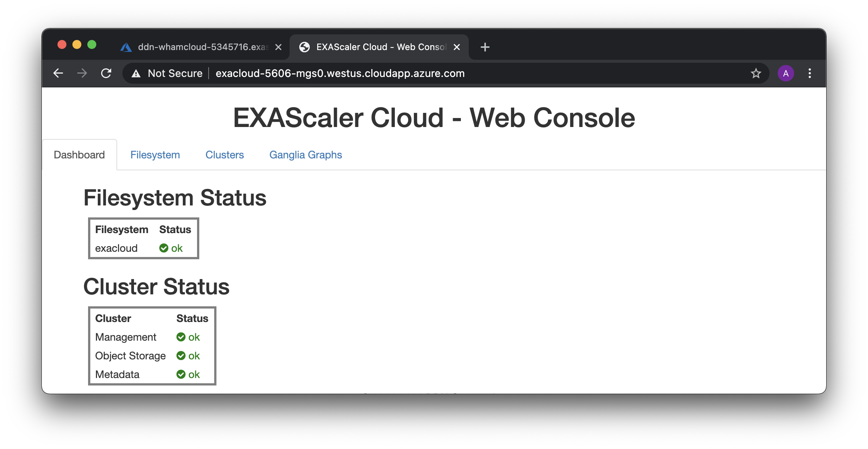The image size is (868, 449).
Task: Bookmark page with the star icon
Action: click(756, 73)
